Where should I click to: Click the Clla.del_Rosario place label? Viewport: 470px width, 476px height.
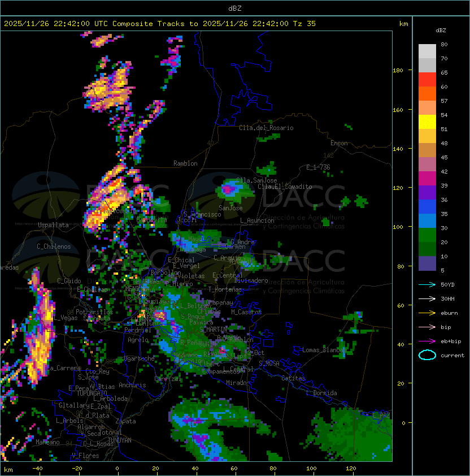(x=266, y=128)
